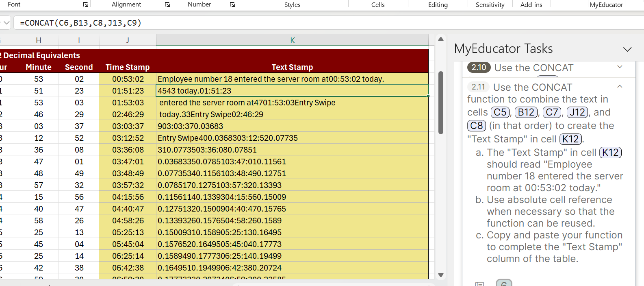The width and height of the screenshot is (644, 286).
Task: Select cell 'Entry Swipe400.0368303:12:520.07735'
Action: (293, 138)
